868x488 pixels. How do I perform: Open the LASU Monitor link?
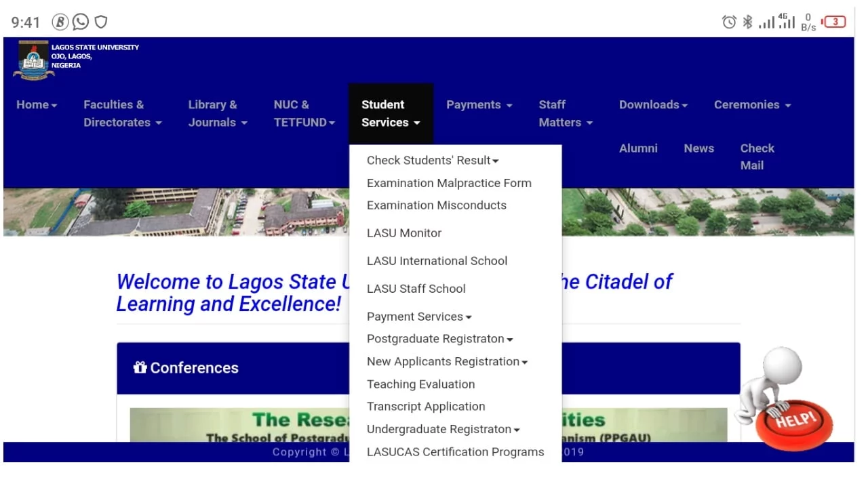pos(404,233)
